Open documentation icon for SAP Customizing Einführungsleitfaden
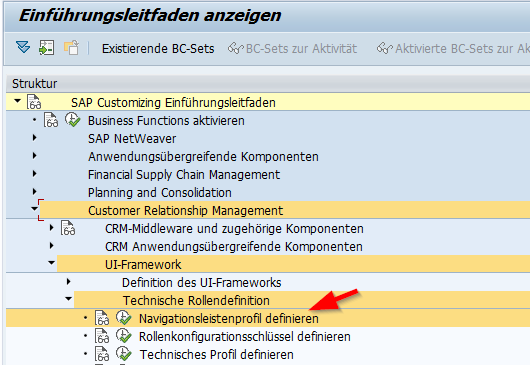 pyautogui.click(x=34, y=102)
